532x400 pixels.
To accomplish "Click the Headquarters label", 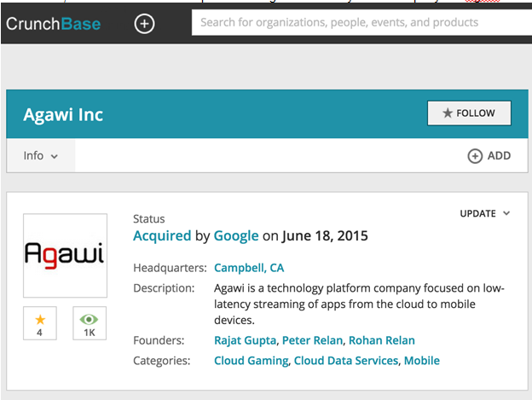I will coord(170,268).
